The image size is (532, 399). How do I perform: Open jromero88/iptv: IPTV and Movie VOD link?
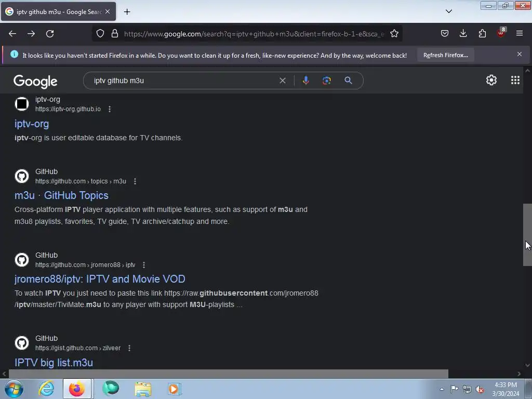coord(100,279)
